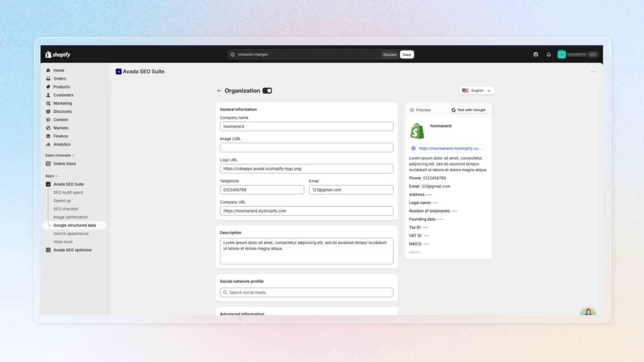Open Avada SEO Suite app in sidebar

coord(68,184)
